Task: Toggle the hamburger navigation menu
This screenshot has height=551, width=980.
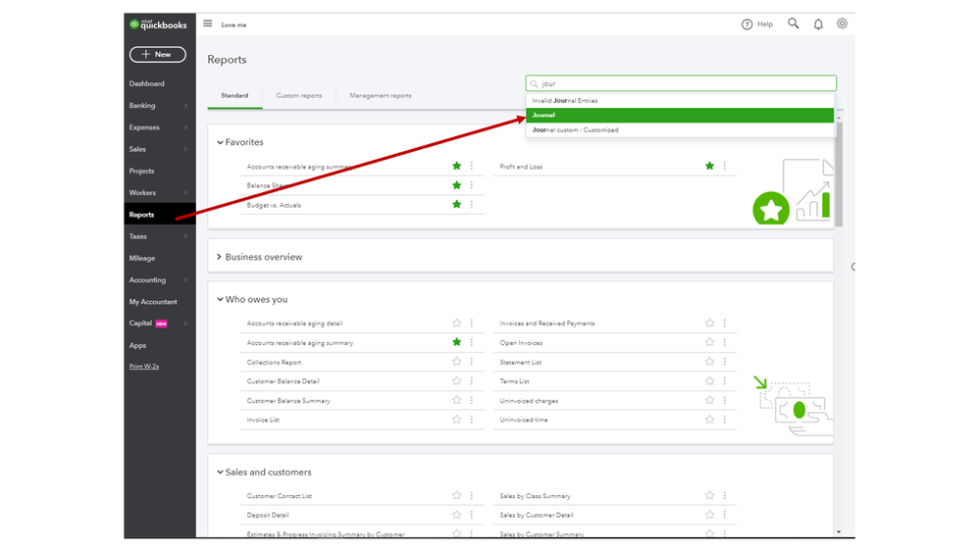Action: point(208,24)
